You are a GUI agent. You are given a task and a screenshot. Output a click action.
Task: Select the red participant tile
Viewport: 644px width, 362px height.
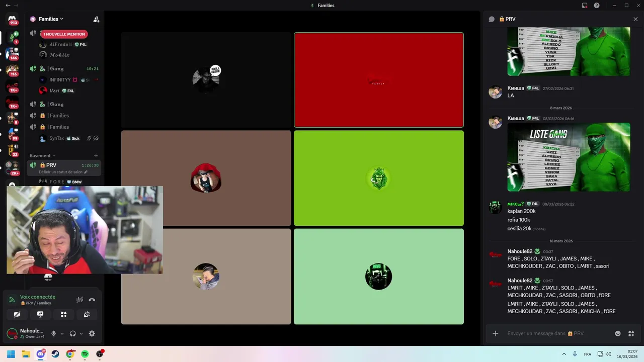coord(379,80)
